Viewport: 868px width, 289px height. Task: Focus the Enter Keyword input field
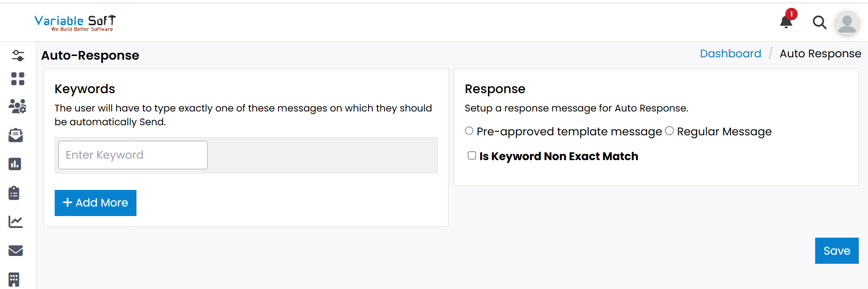click(133, 155)
